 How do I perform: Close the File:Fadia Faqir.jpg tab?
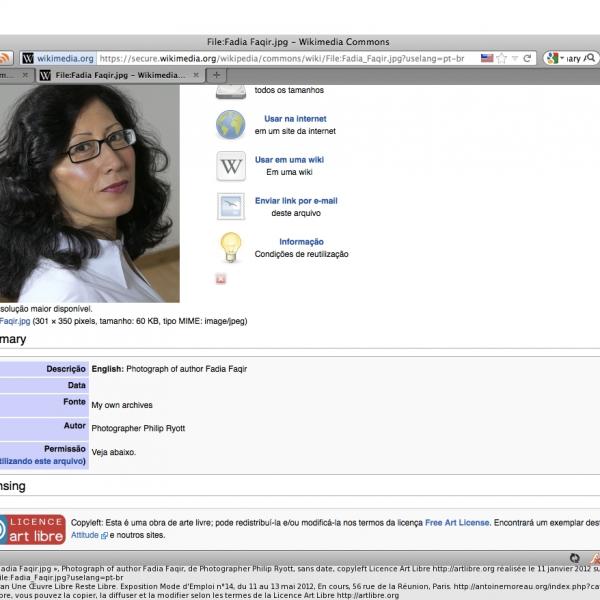pos(196,75)
